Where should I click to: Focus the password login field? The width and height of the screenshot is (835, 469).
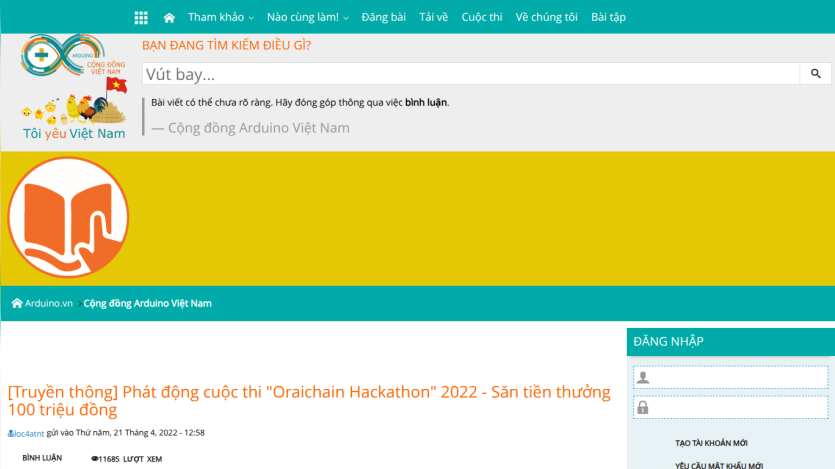tap(731, 407)
